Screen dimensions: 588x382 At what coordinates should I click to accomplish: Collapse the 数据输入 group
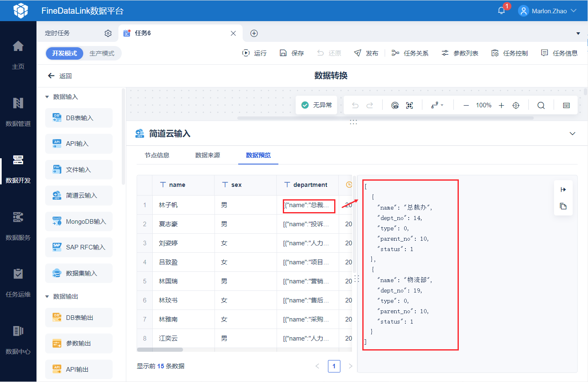click(x=47, y=97)
